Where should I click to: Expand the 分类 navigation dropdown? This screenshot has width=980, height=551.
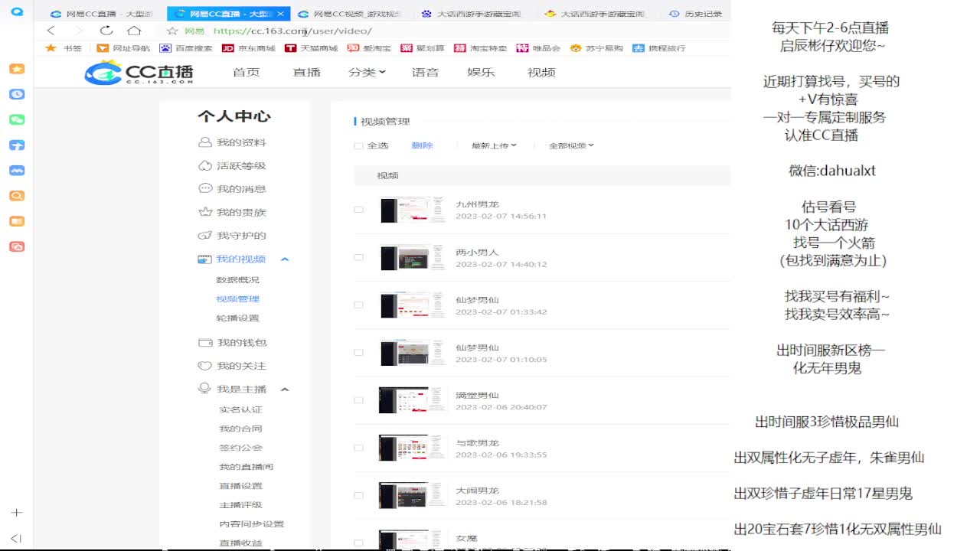367,72
